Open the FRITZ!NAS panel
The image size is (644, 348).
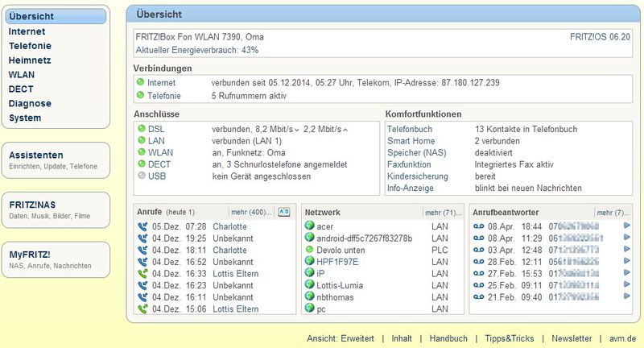point(56,210)
